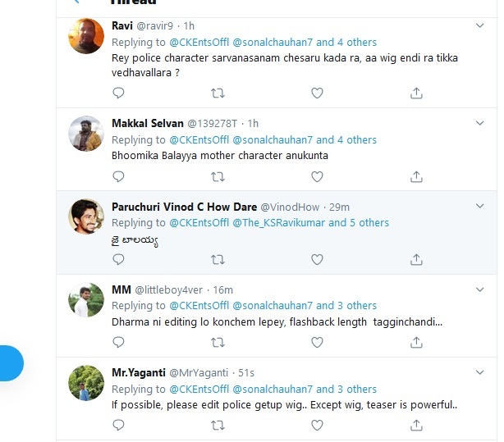Open @CKEntsOffl link in Mr.Yaganti's reply
Screen dimensions: 504x442
click(199, 390)
